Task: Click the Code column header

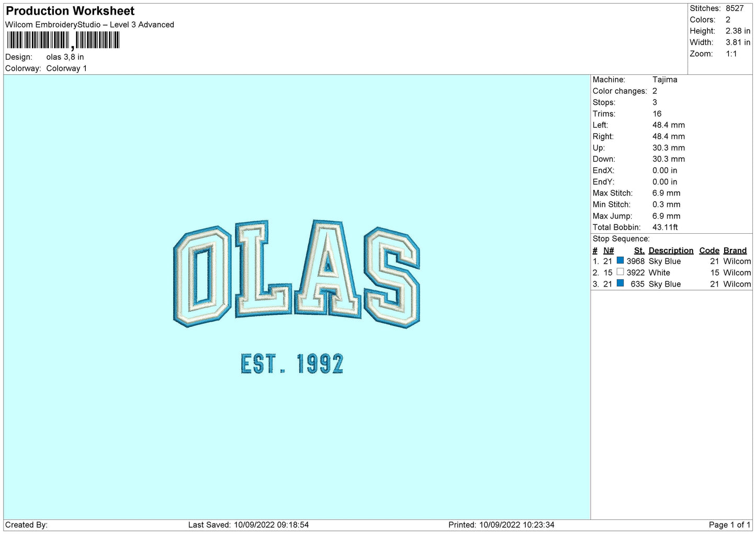Action: [x=709, y=251]
